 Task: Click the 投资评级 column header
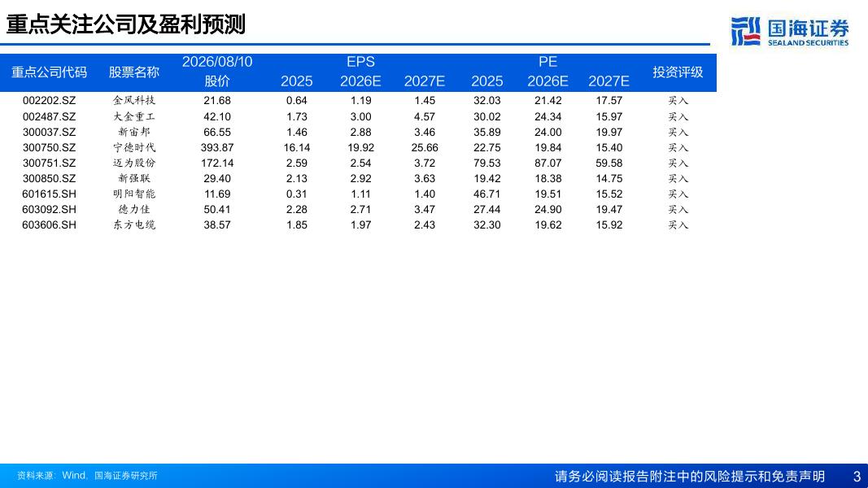coord(678,72)
